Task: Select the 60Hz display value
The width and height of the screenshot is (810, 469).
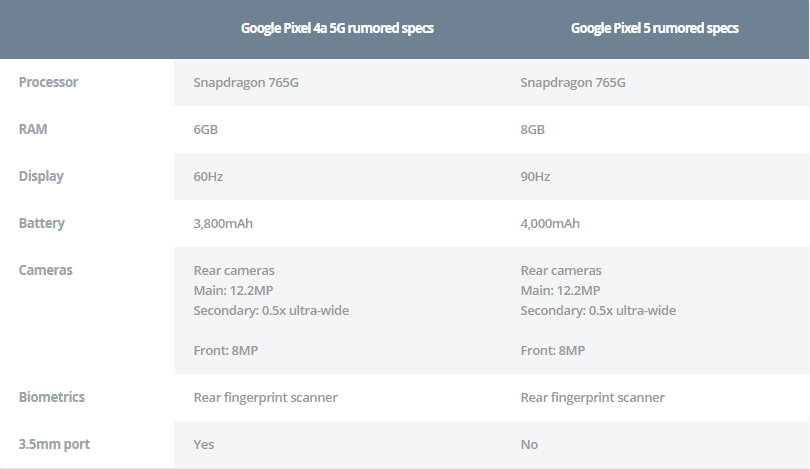Action: point(208,176)
